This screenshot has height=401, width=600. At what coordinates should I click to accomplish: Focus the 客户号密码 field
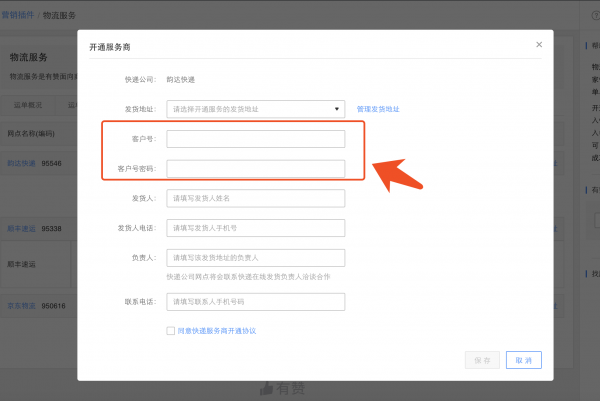[255, 168]
